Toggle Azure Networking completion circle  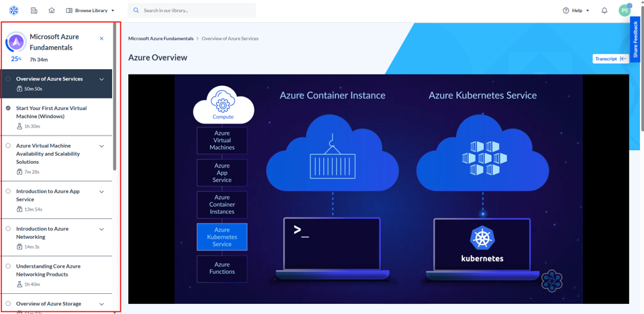click(x=8, y=229)
